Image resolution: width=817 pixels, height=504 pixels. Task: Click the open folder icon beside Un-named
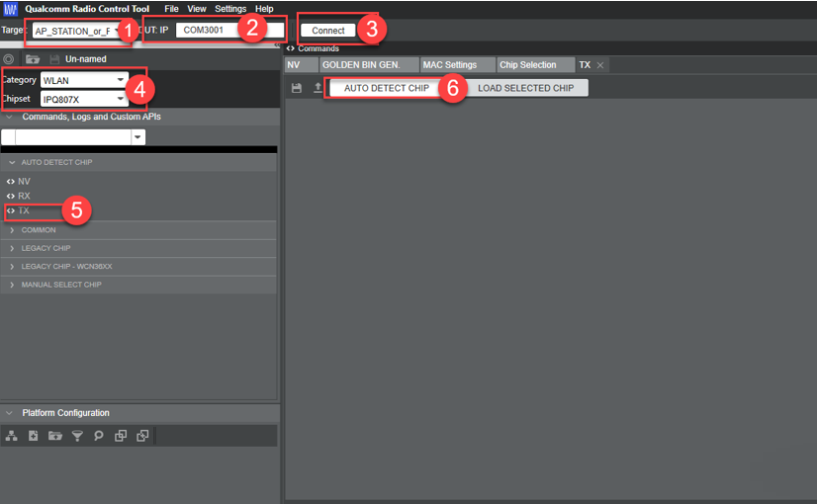(33, 59)
